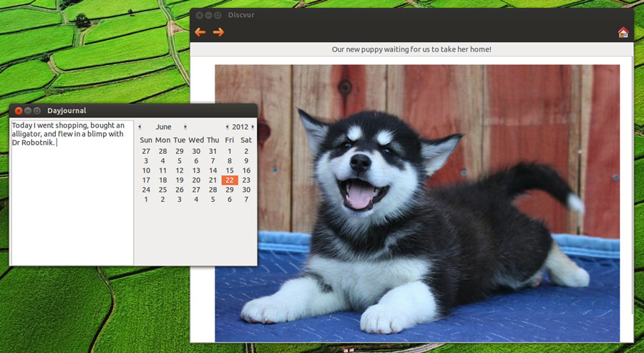Step back one year from 2012

tap(228, 127)
